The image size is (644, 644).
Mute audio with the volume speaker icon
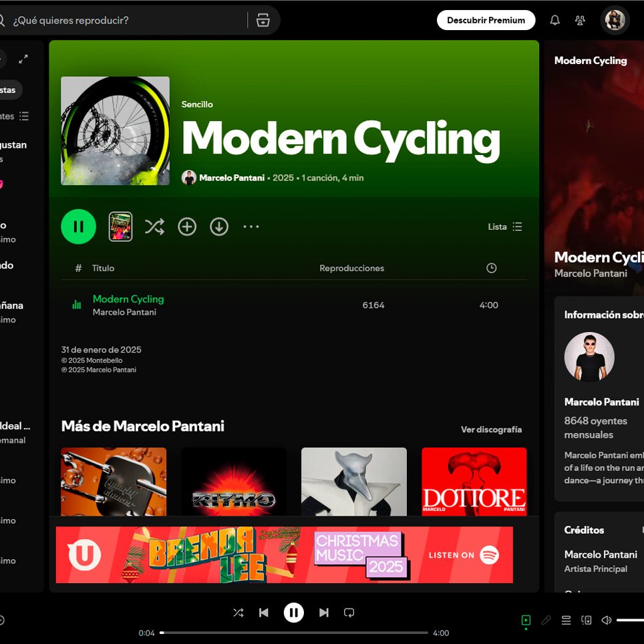tap(606, 620)
